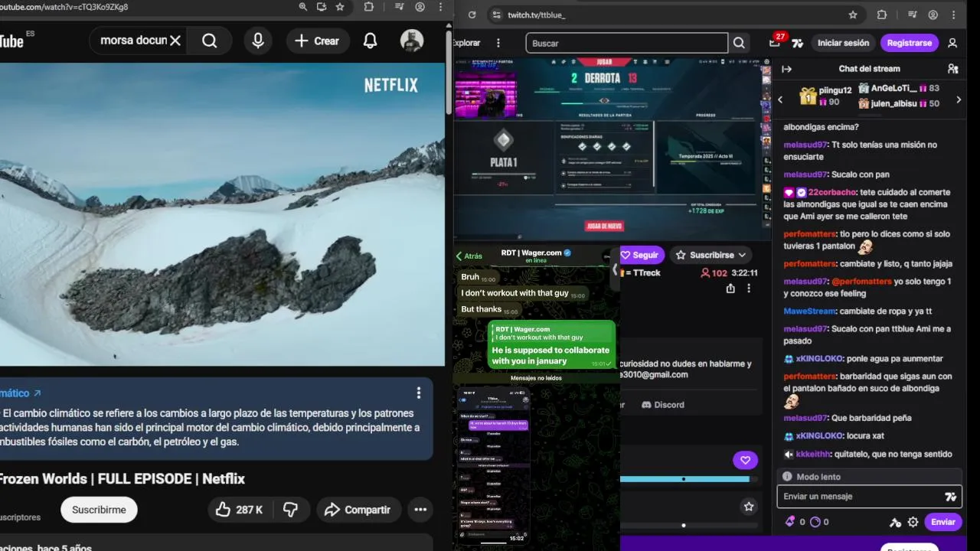Viewport: 980px width, 551px height.
Task: Open RDT | Wager.com chat header
Action: 536,256
